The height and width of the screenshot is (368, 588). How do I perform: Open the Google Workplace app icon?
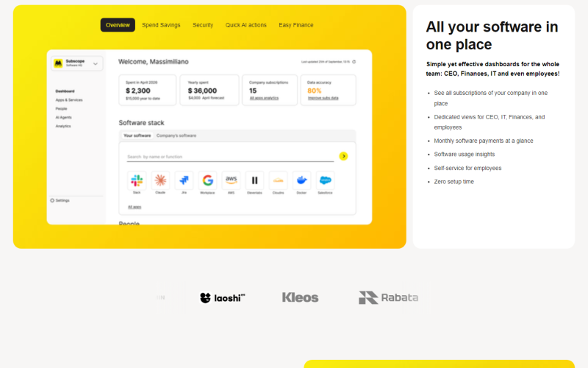coord(207,180)
